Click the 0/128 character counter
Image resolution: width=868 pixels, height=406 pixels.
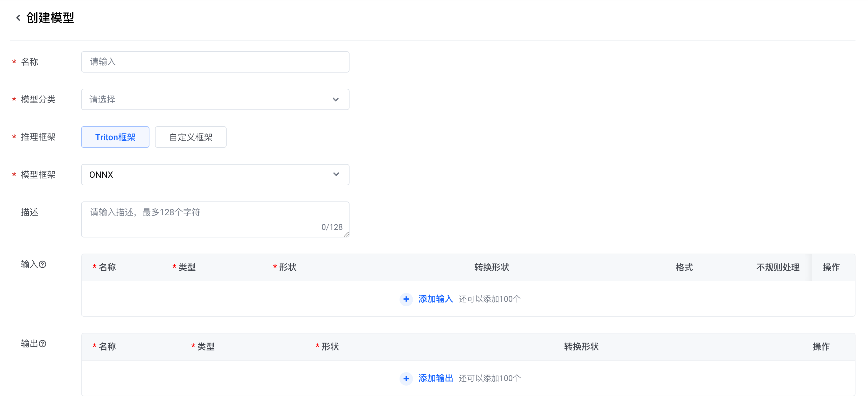pos(332,227)
